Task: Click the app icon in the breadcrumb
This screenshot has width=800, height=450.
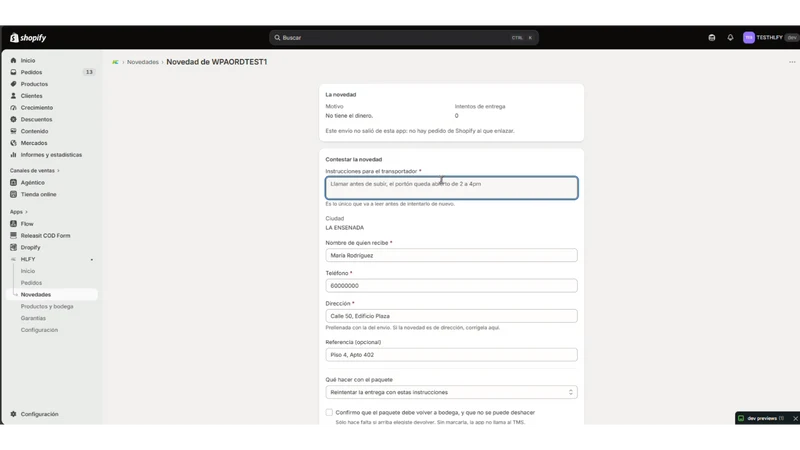Action: coord(115,62)
